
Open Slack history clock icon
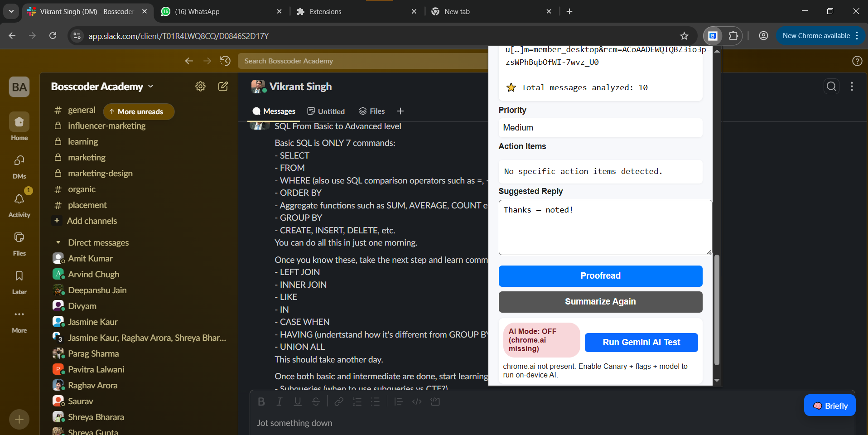(225, 61)
